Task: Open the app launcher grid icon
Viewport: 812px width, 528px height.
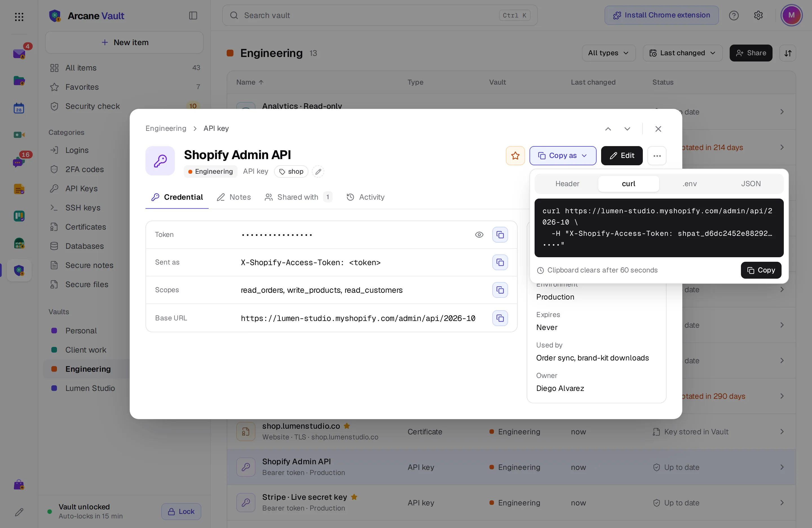Action: pos(19,16)
